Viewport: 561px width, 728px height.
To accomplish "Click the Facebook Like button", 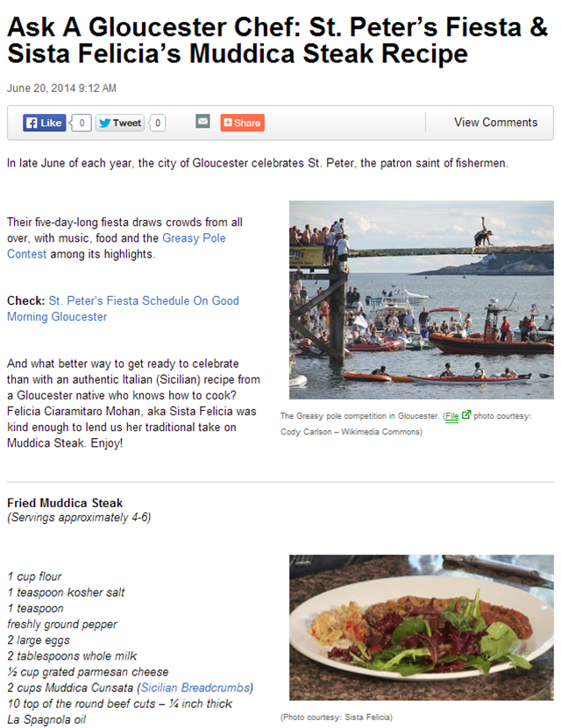I will 44,123.
